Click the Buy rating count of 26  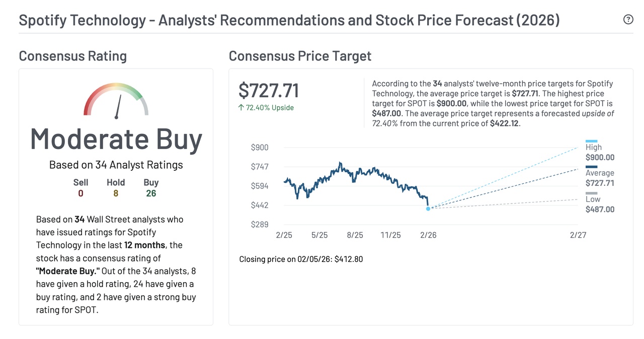click(x=151, y=193)
